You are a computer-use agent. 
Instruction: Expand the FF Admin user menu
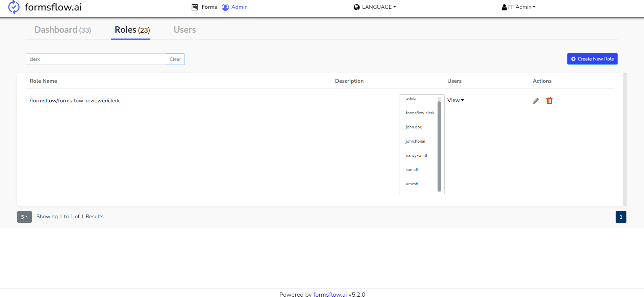(x=522, y=7)
